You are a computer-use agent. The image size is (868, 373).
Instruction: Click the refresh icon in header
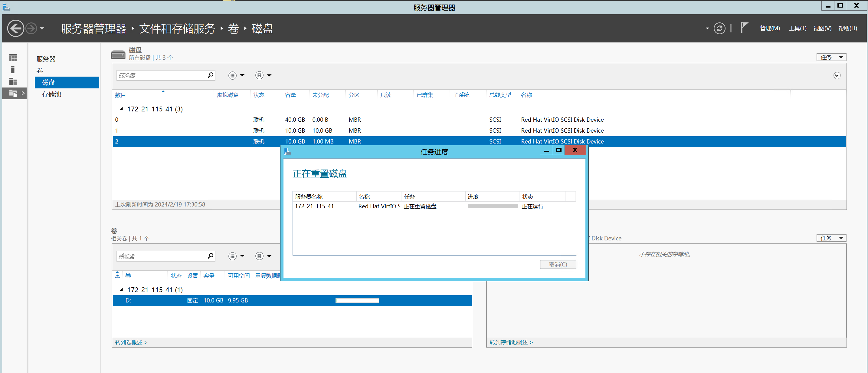[719, 28]
